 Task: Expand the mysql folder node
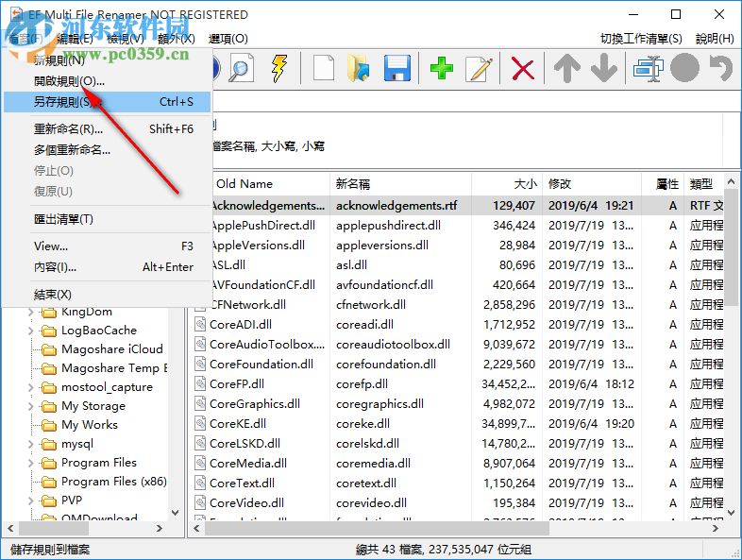(31, 444)
